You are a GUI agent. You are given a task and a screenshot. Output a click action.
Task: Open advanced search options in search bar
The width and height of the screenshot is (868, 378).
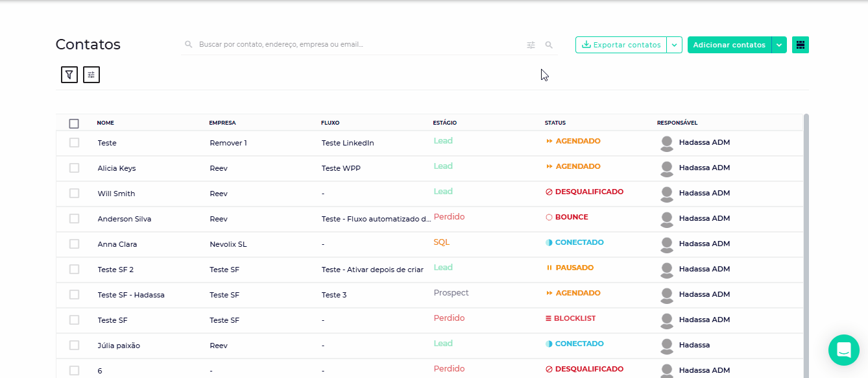[531, 45]
